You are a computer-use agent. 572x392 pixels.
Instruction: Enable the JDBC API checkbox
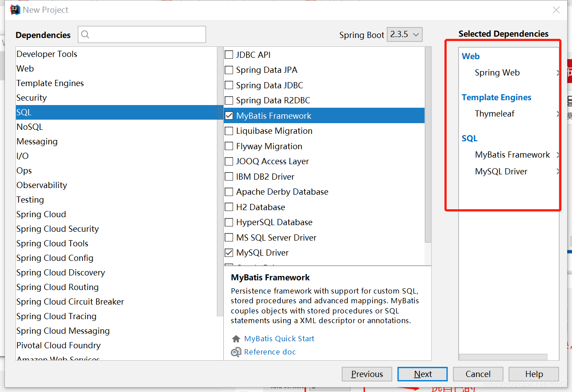(229, 55)
